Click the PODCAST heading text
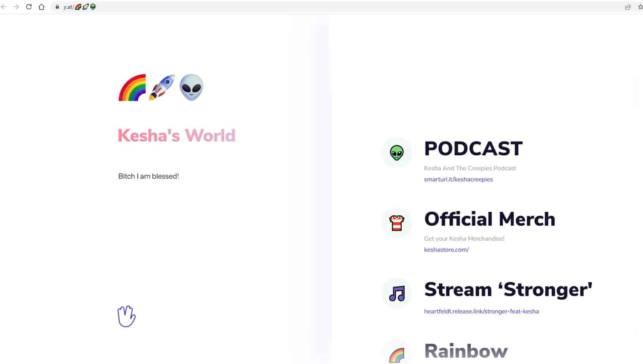The image size is (643, 364). pos(473,149)
